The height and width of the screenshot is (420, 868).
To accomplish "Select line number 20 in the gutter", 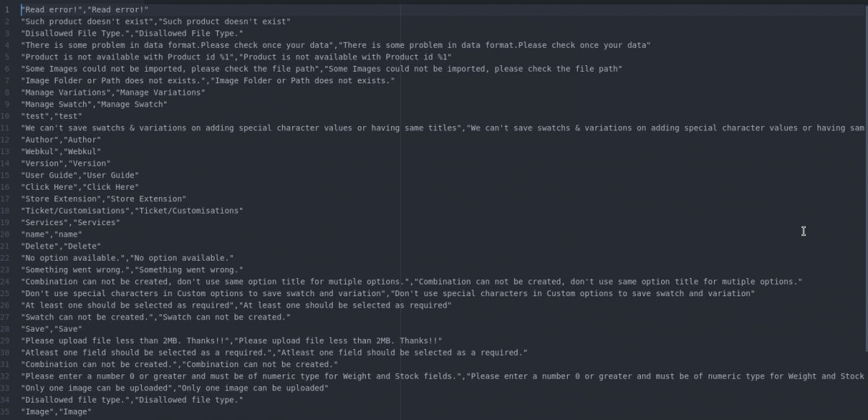I will coord(7,235).
